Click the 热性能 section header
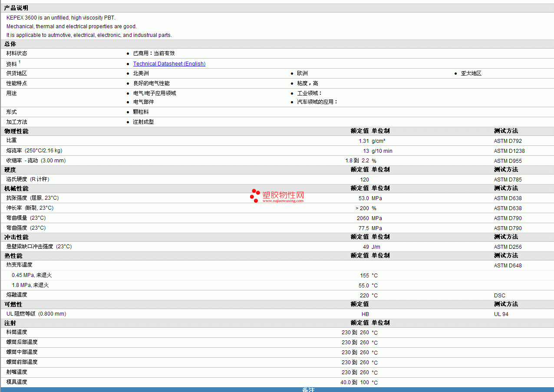Image resolution: width=554 pixels, height=392 pixels. [13, 256]
